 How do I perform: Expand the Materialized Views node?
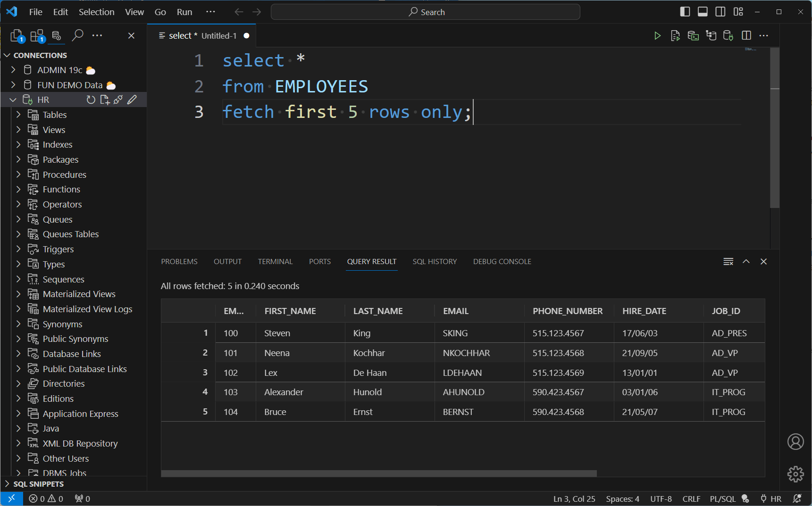coord(18,294)
